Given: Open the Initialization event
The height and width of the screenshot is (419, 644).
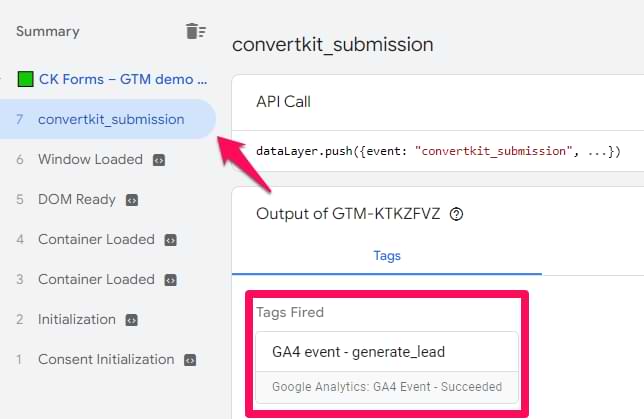Looking at the screenshot, I should click(x=76, y=319).
